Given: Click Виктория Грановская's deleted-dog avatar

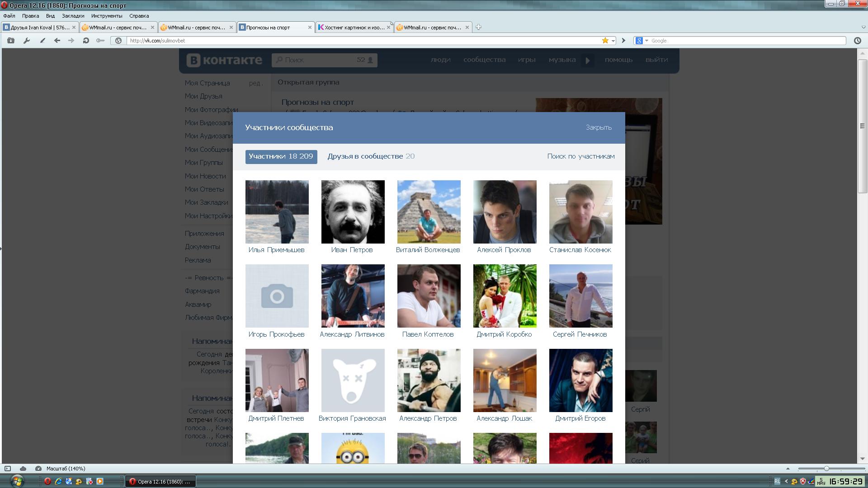Looking at the screenshot, I should click(x=353, y=380).
